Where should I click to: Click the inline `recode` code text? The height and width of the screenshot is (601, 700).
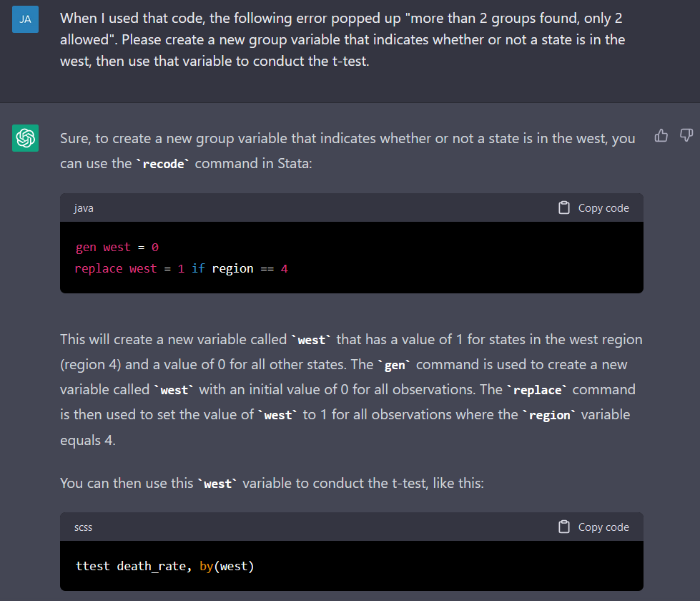pyautogui.click(x=163, y=164)
